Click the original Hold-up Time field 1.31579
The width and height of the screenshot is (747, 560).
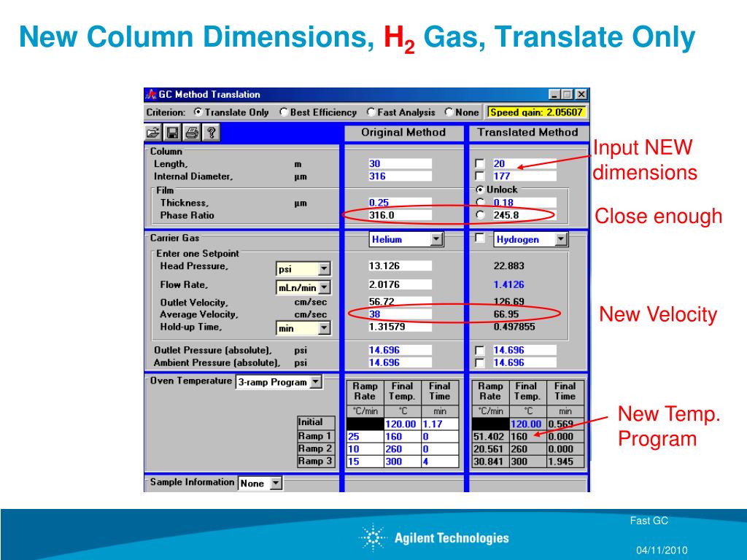[x=400, y=327]
